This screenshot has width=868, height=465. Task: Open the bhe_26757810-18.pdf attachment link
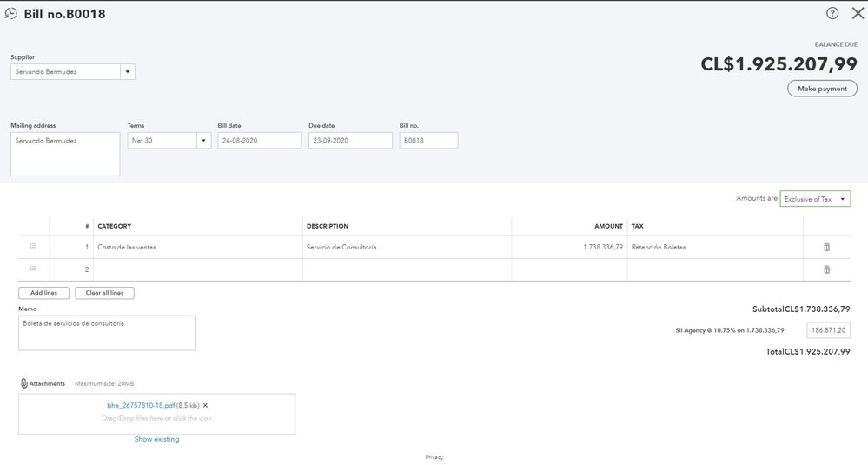[141, 405]
